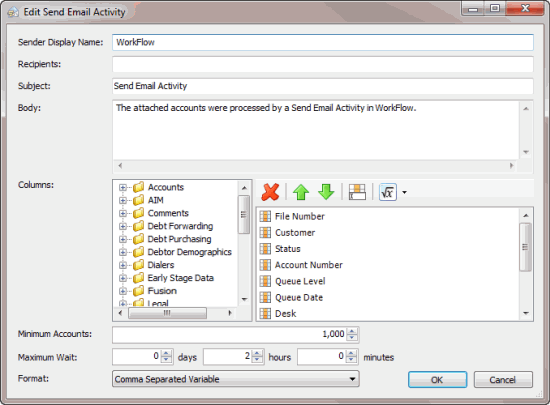Select Debt Forwarding tree label
This screenshot has height=405, width=550.
pos(180,226)
